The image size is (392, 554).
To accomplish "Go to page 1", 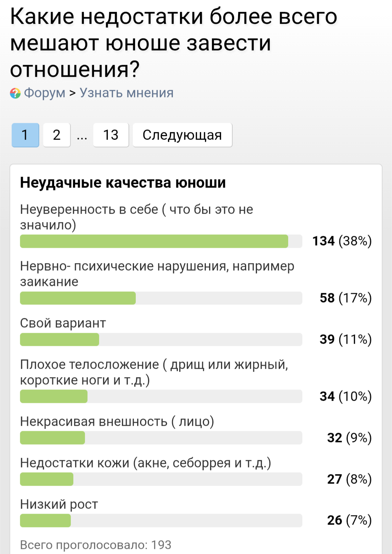I will [x=25, y=135].
